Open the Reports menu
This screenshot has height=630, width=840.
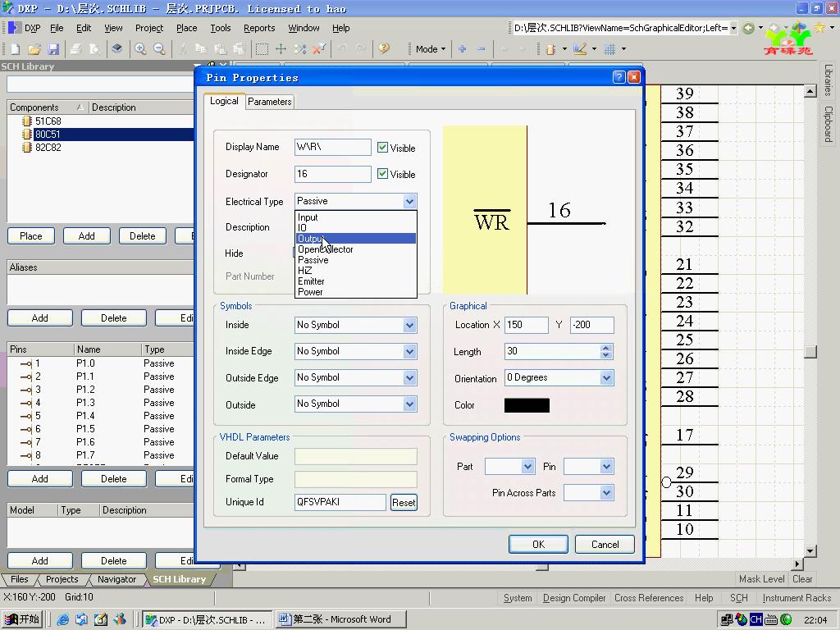tap(259, 28)
